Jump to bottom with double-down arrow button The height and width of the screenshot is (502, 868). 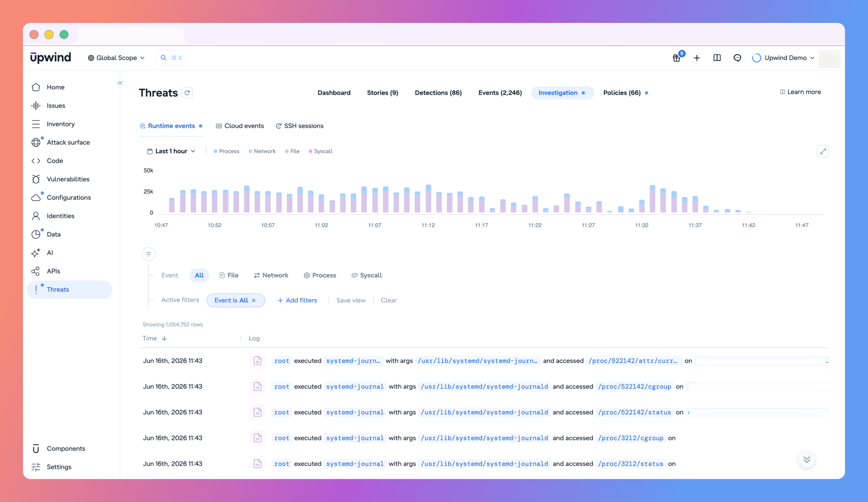point(807,459)
